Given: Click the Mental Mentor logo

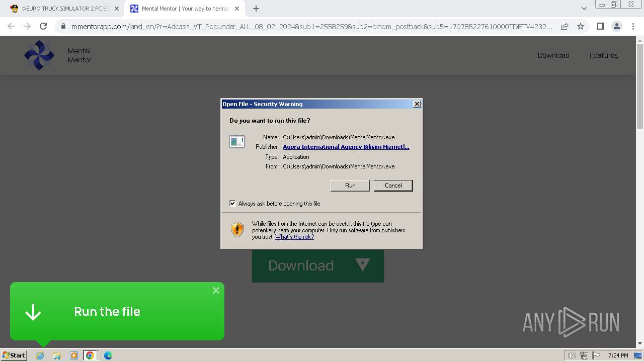Looking at the screenshot, I should point(39,55).
